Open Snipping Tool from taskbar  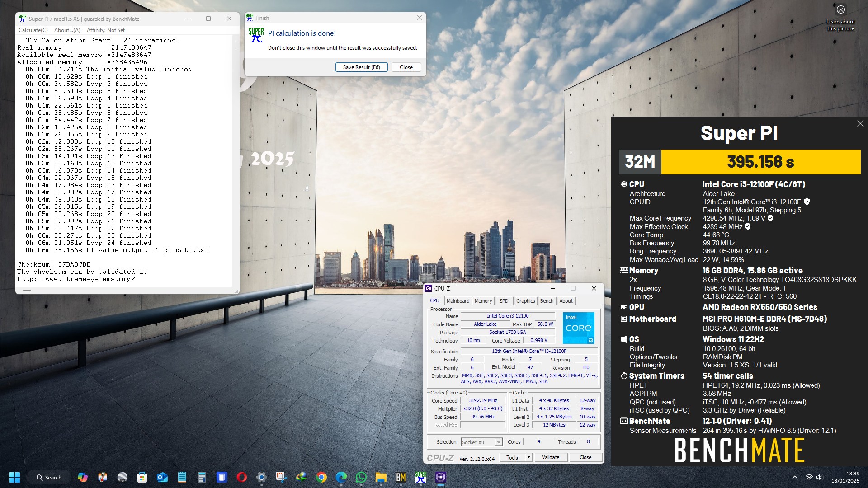pos(282,477)
